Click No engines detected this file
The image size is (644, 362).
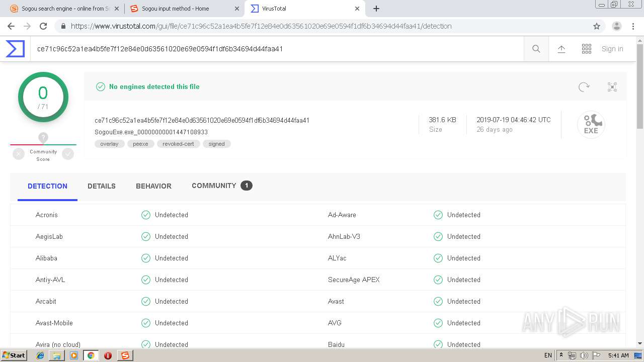[x=154, y=86]
